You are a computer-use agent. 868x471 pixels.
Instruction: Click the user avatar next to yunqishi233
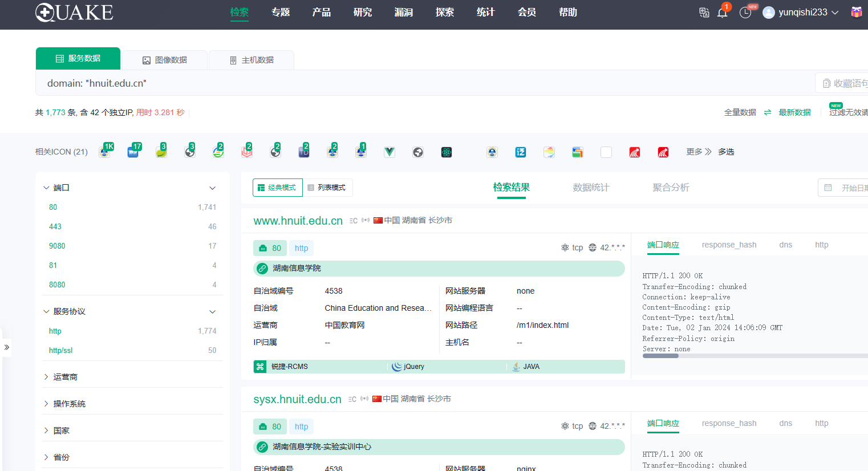769,13
